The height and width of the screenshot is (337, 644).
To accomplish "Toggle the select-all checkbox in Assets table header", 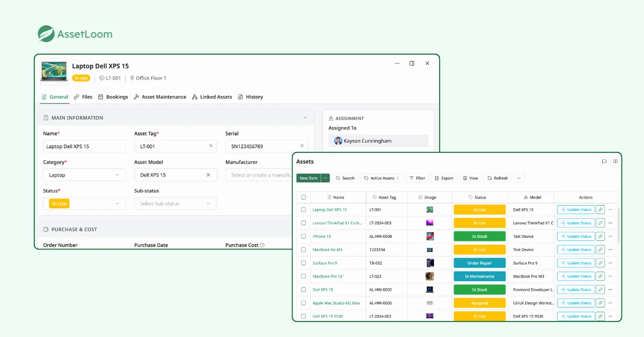I will click(x=303, y=197).
